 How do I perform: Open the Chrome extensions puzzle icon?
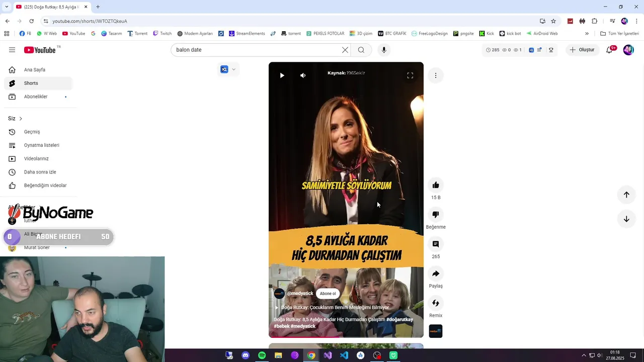coord(595,21)
